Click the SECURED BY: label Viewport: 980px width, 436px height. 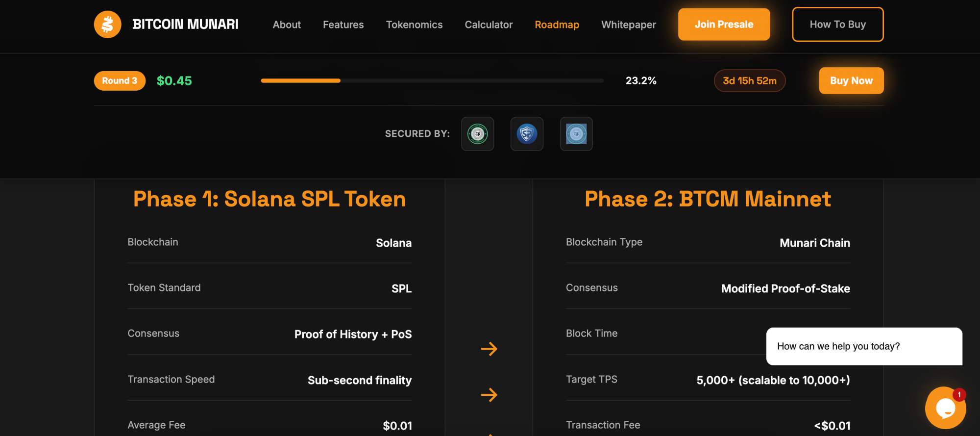coord(417,134)
